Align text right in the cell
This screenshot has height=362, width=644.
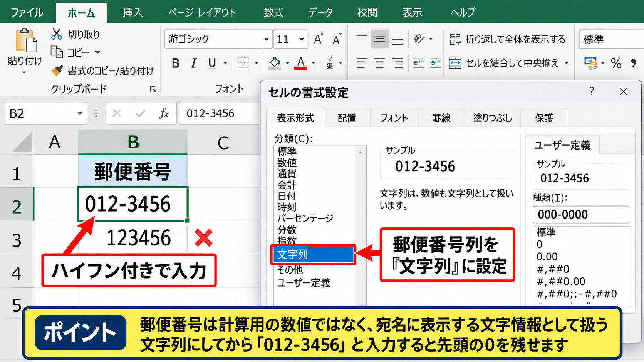[397, 63]
